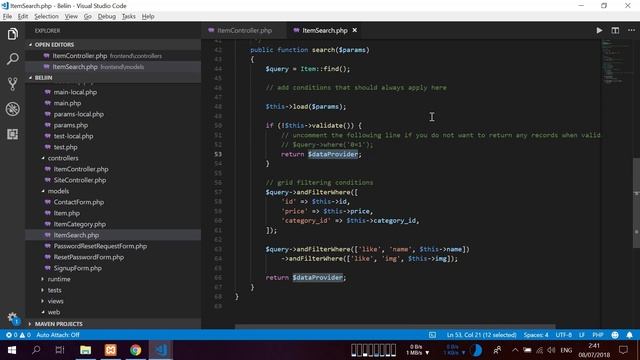Open the Windows Start menu

pos(12,350)
